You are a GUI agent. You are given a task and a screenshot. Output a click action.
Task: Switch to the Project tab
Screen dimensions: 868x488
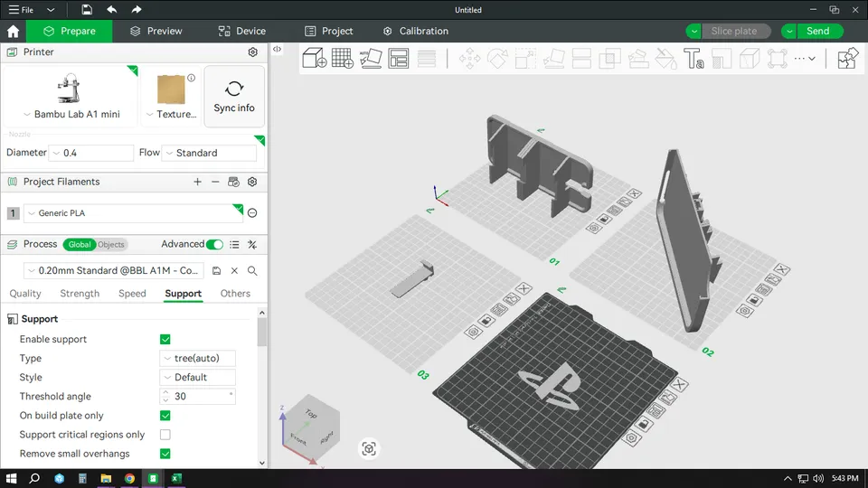pos(328,31)
